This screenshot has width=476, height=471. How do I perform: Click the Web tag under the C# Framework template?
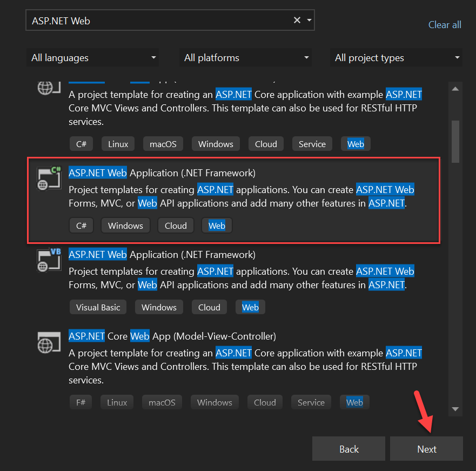(x=217, y=226)
